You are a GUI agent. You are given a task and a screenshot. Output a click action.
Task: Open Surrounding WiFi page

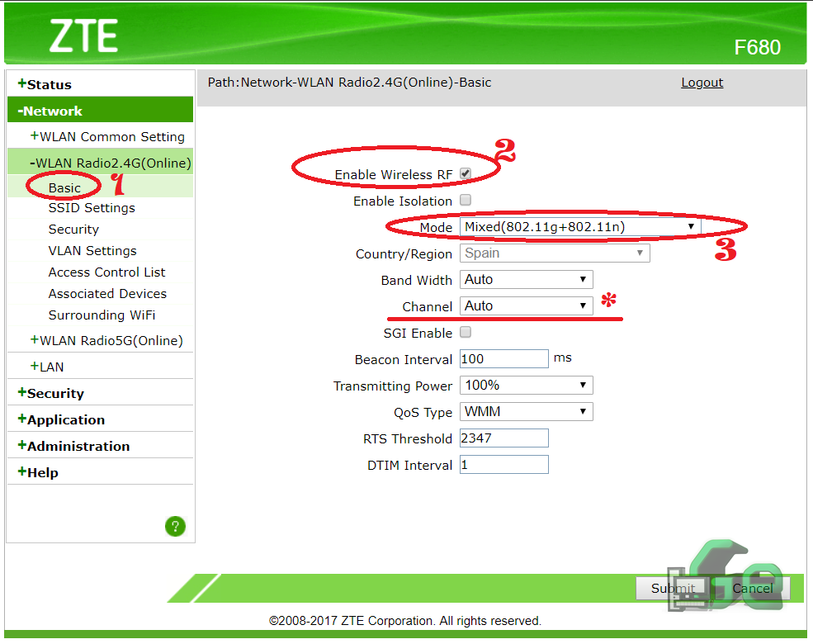coord(102,315)
